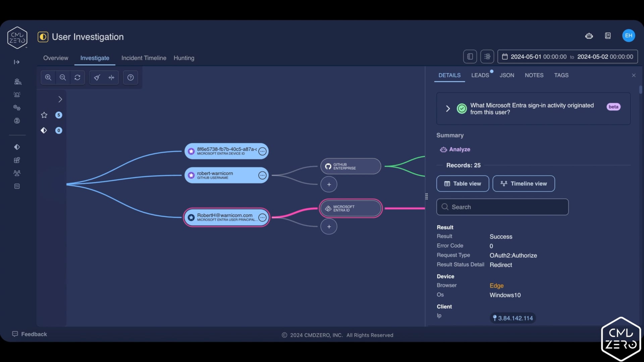Image resolution: width=644 pixels, height=362 pixels.
Task: Toggle the starred nodes filter showing 5
Action: (x=44, y=115)
